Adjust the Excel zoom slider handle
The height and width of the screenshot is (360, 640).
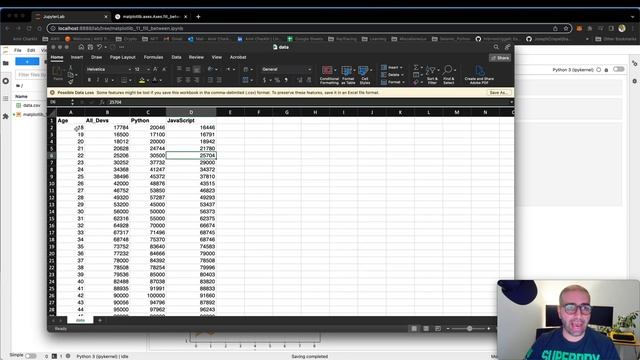tap(469, 329)
